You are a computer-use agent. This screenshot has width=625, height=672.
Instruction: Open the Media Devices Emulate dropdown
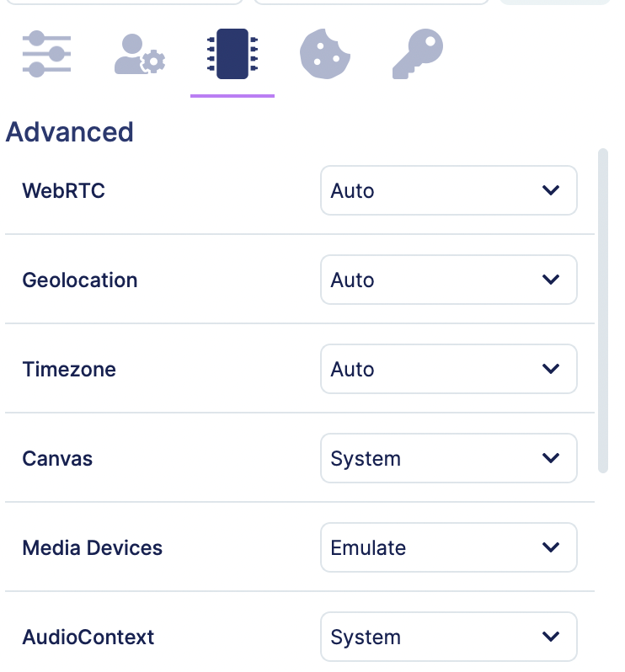(x=449, y=547)
